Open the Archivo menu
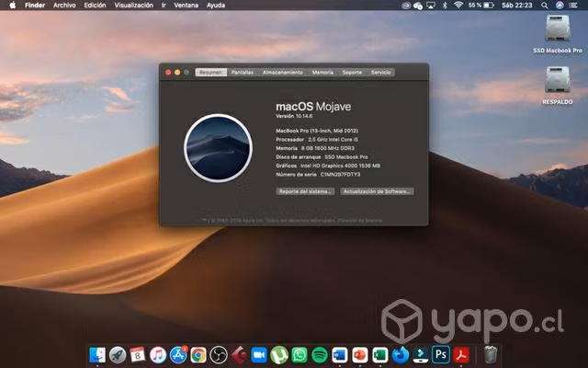The width and height of the screenshot is (588, 368). (64, 6)
